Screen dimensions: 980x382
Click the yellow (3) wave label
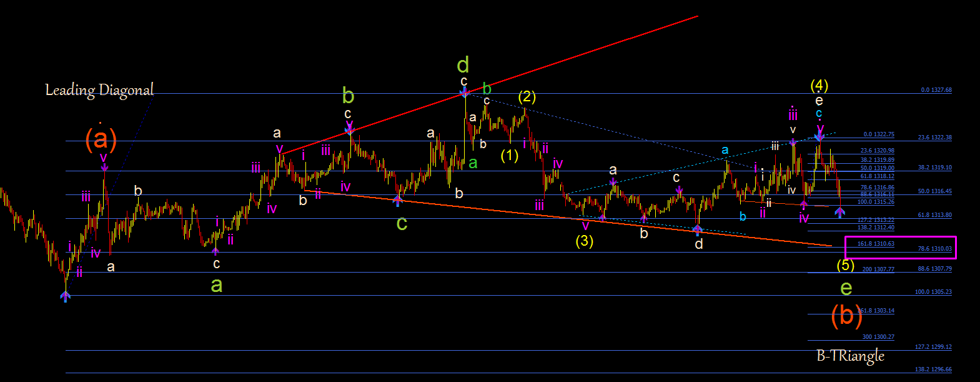pos(585,241)
